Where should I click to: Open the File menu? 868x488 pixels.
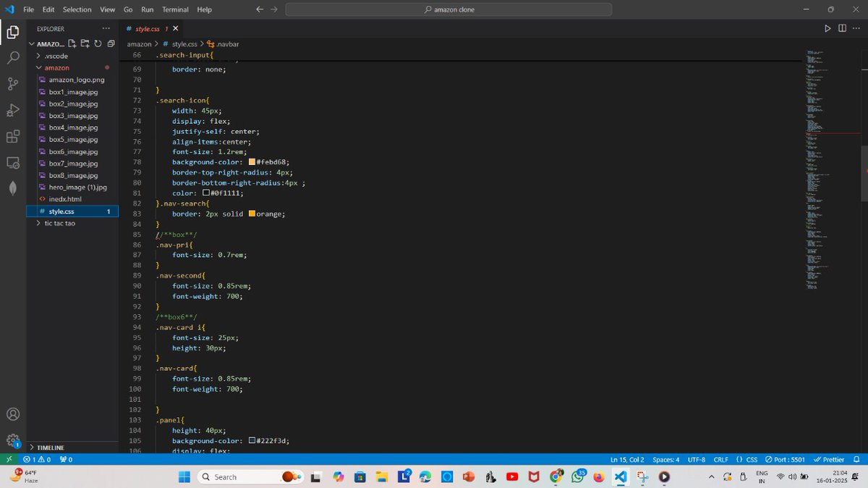(x=28, y=9)
